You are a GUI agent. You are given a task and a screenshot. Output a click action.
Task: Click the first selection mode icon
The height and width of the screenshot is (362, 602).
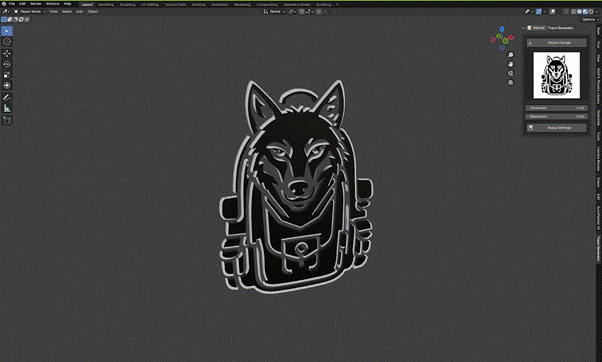(x=4, y=19)
